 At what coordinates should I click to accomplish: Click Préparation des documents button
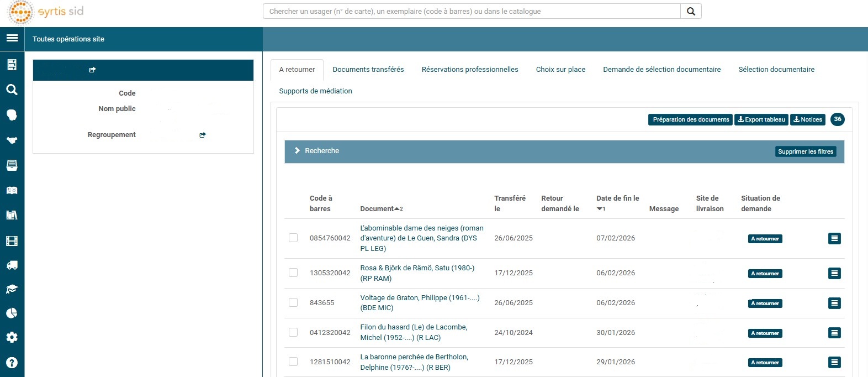click(x=691, y=119)
